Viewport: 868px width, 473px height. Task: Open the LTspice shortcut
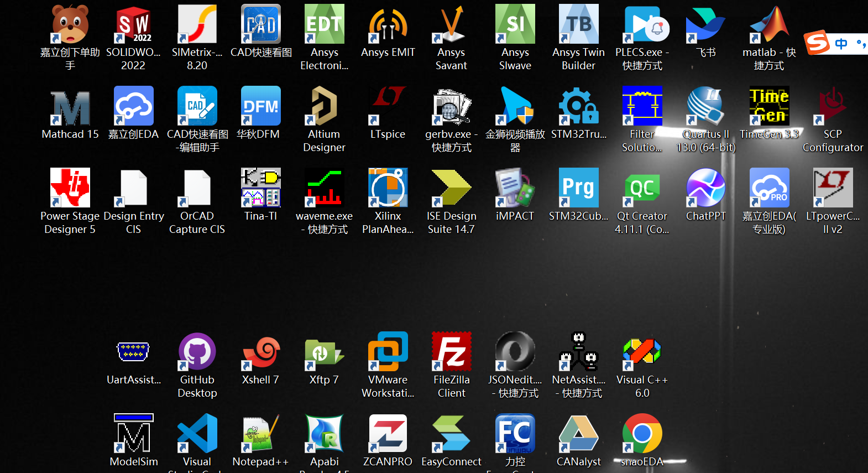pos(388,106)
